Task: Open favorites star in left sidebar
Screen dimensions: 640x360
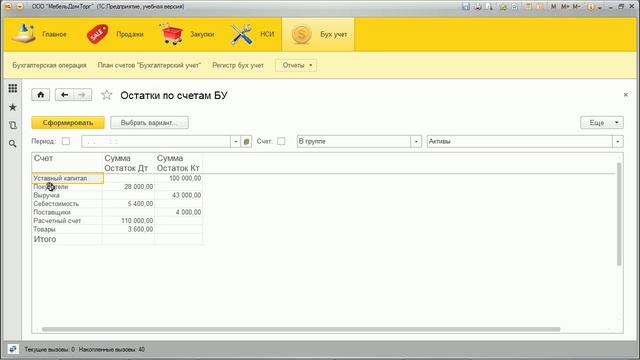Action: [13, 107]
